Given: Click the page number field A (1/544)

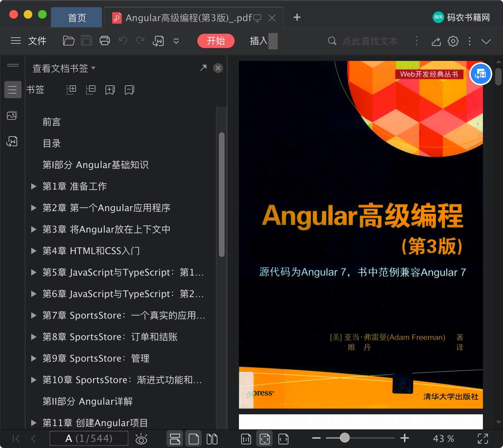Looking at the screenshot, I should pyautogui.click(x=89, y=438).
